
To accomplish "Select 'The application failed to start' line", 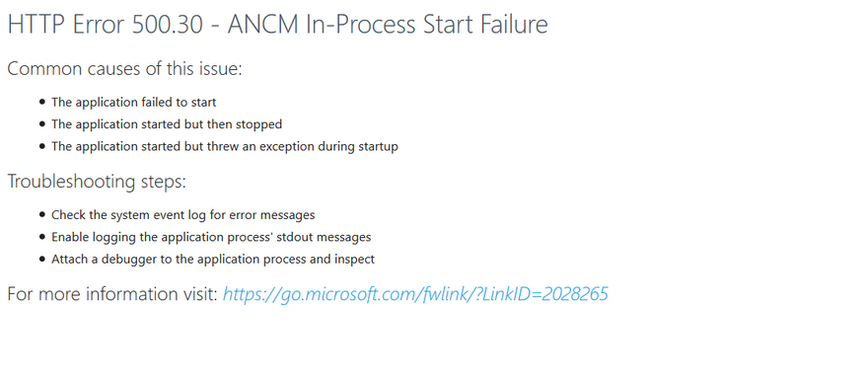I will pyautogui.click(x=134, y=102).
